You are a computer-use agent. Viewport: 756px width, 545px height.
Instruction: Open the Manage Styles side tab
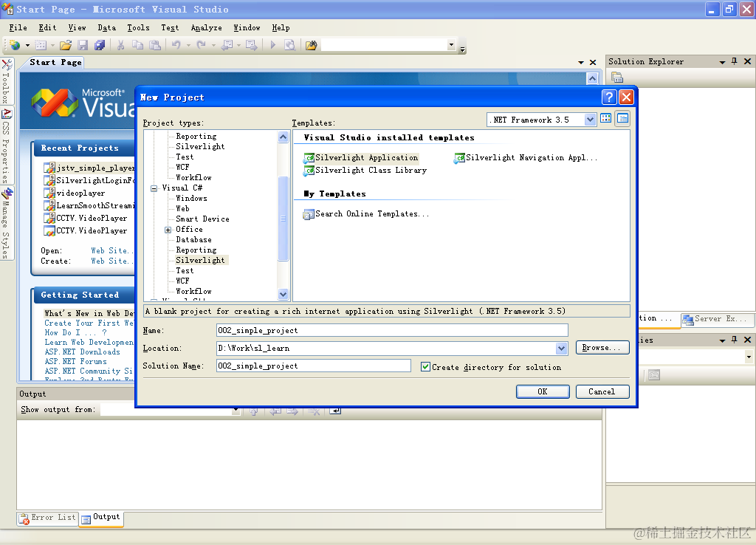pos(6,223)
